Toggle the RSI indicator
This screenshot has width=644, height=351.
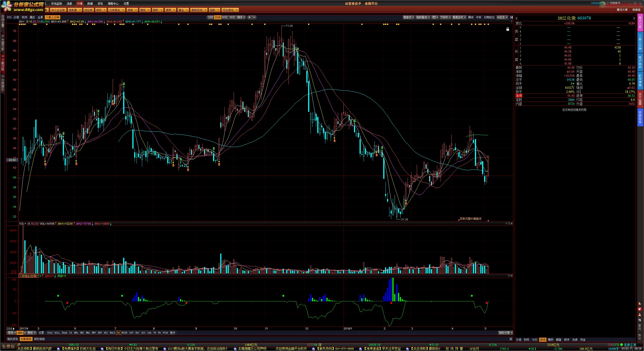(143, 333)
